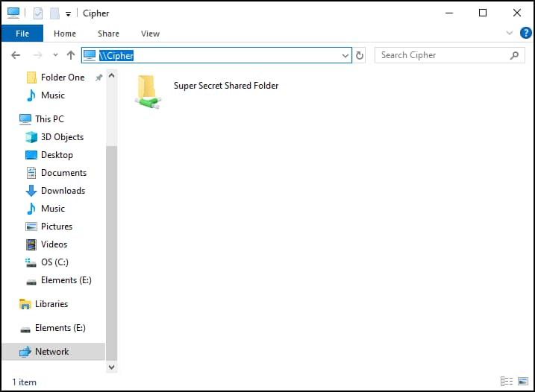Unpin Folder One using pin icon
535x392 pixels.
99,78
